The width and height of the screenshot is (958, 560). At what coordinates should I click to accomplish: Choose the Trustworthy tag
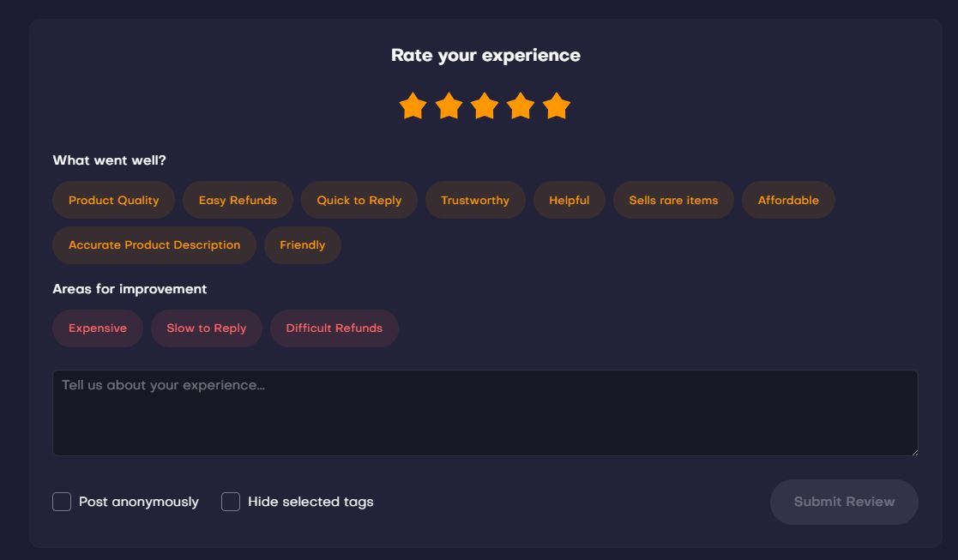[475, 200]
